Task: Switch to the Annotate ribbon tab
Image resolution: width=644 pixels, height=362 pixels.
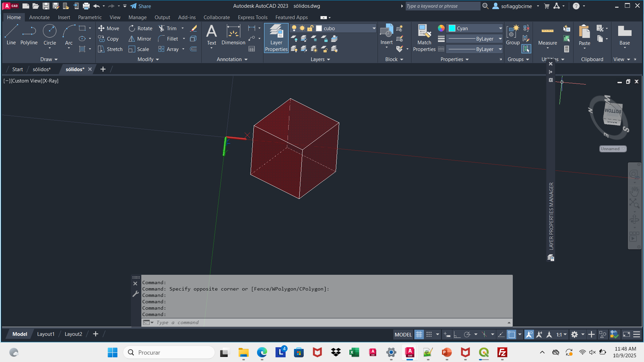Action: tap(39, 17)
